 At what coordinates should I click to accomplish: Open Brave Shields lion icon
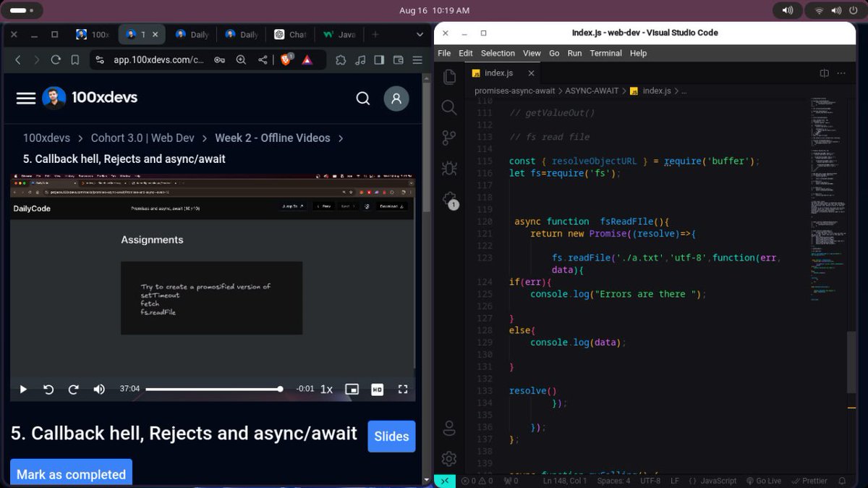pyautogui.click(x=287, y=60)
